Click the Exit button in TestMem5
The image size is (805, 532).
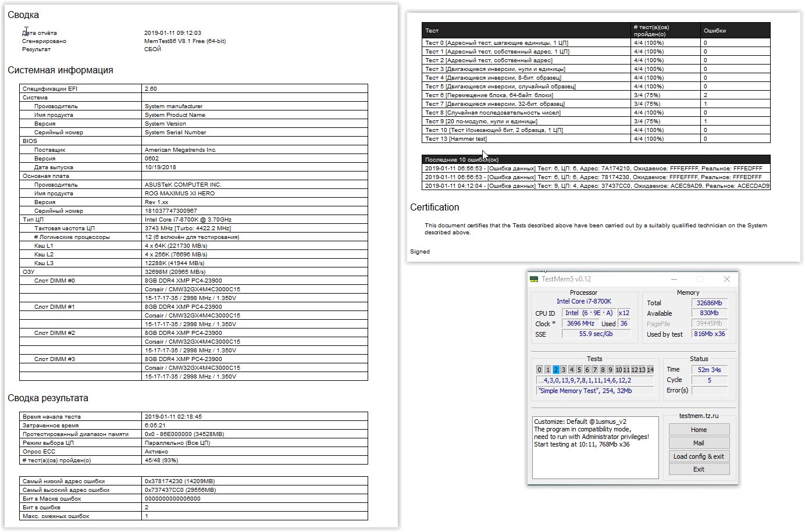[699, 469]
